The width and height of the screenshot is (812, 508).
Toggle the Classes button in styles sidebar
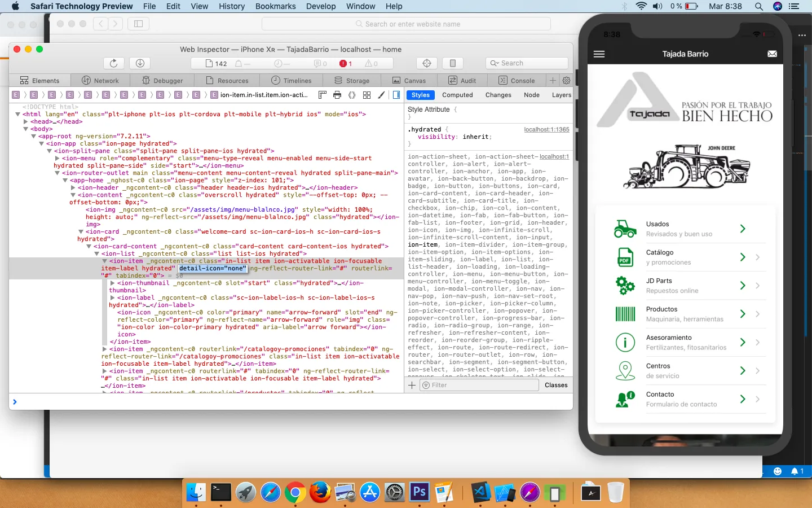point(556,385)
